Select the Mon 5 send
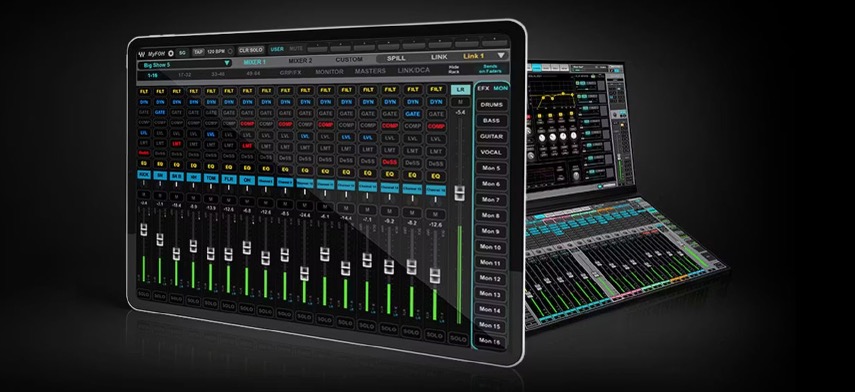855x392 pixels. (490, 168)
